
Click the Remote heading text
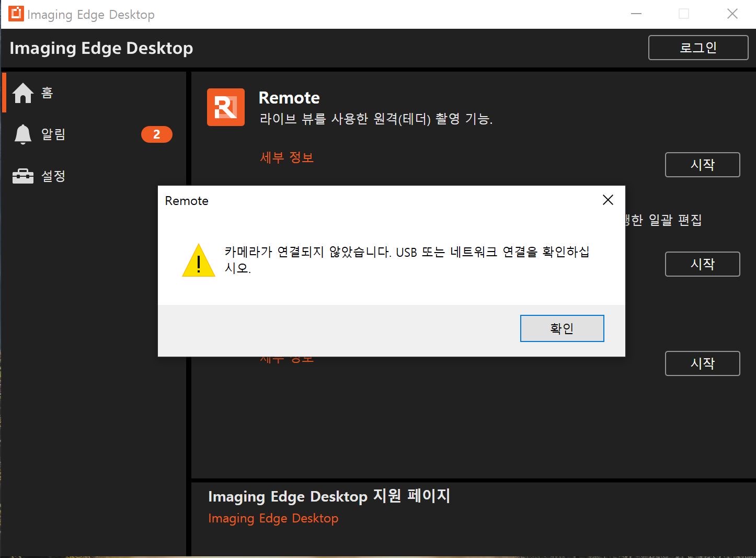289,98
